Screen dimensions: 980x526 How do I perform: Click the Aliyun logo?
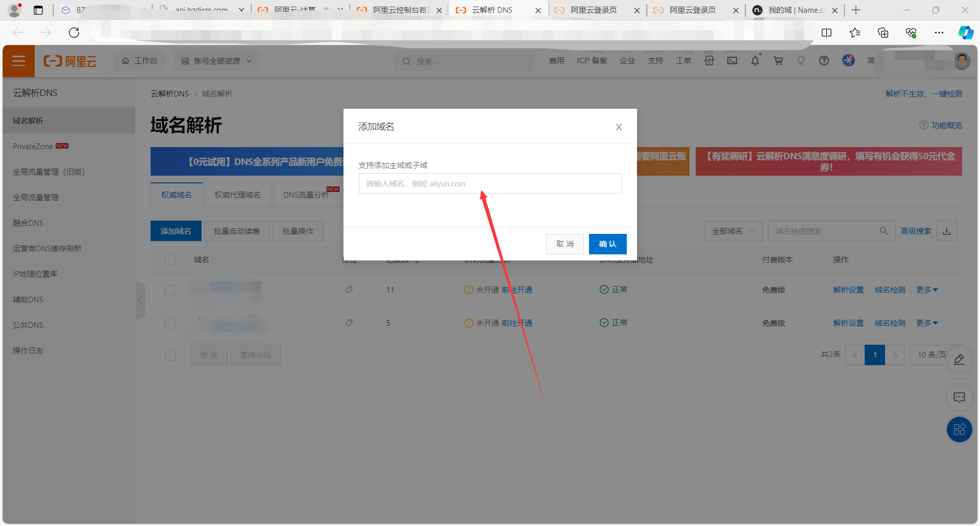point(70,61)
